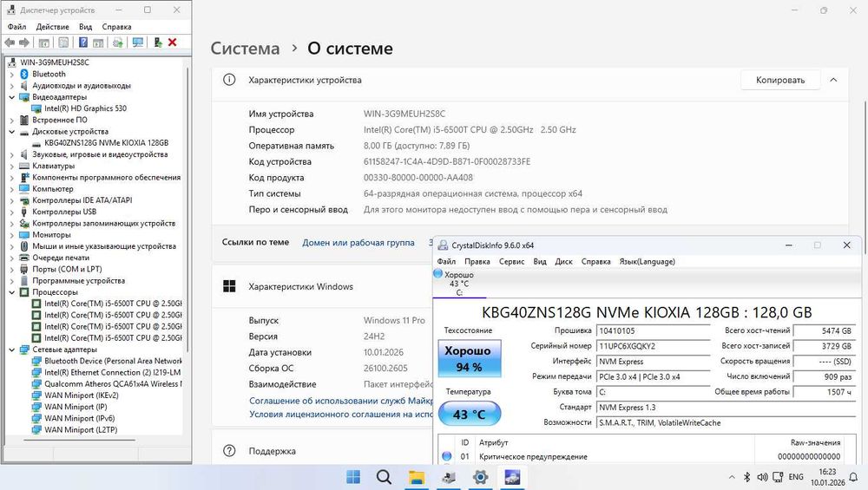Open the Файл menu in Device Manager
The width and height of the screenshot is (868, 490).
click(x=16, y=27)
